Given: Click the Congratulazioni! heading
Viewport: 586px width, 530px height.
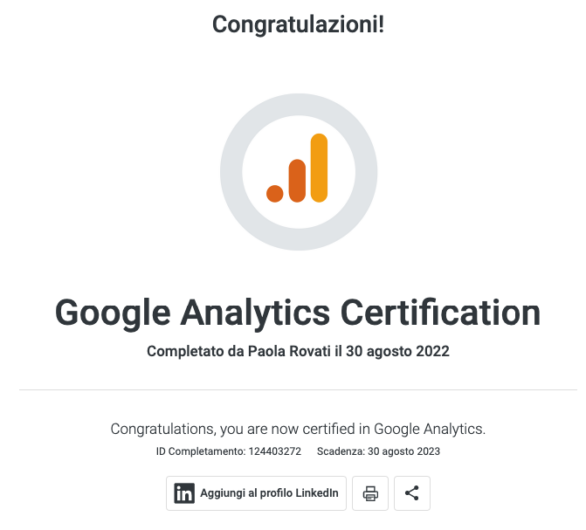Looking at the screenshot, I should (x=298, y=25).
